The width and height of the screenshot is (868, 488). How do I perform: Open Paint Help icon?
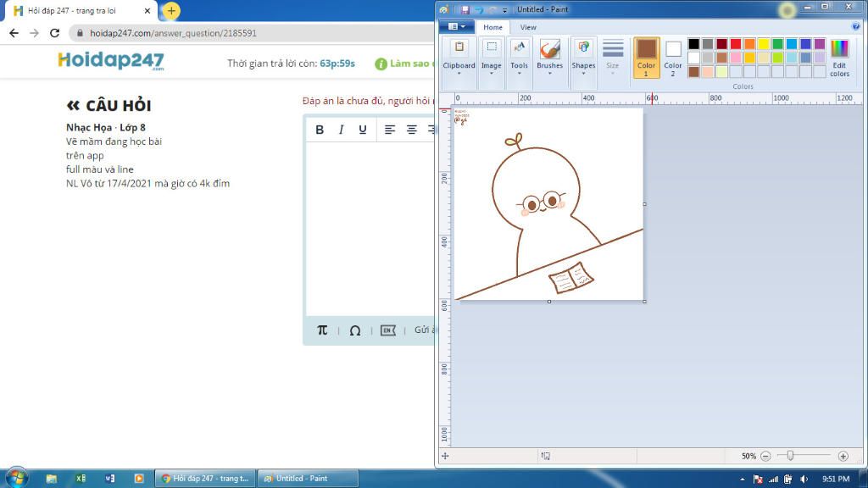[856, 26]
